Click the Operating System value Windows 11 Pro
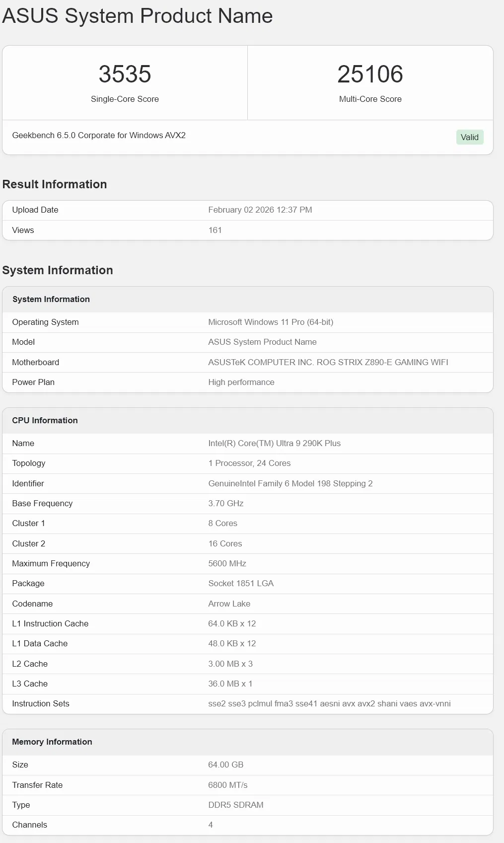 271,322
